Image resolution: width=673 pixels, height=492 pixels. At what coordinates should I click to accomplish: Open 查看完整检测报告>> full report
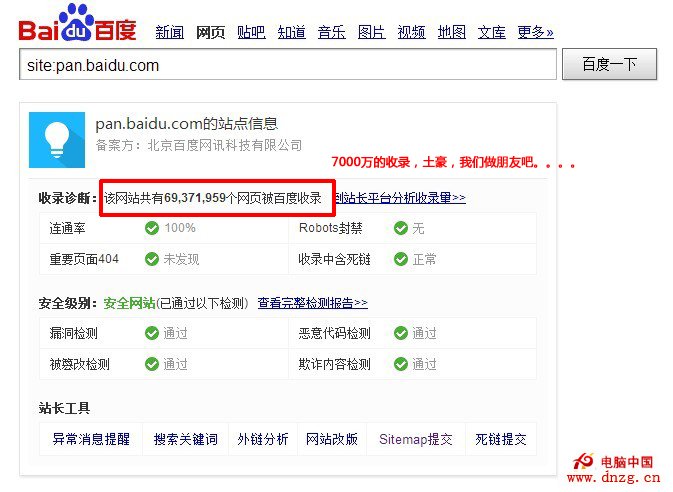[312, 303]
